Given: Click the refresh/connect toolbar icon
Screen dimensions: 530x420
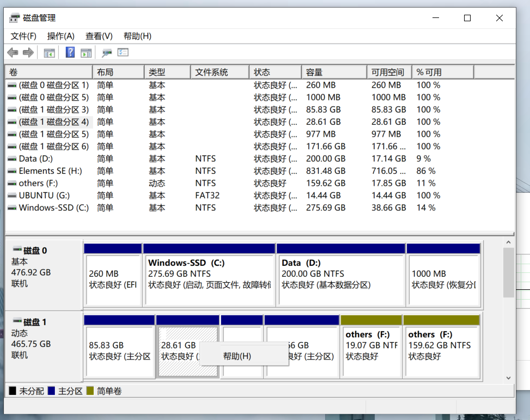Looking at the screenshot, I should click(107, 53).
